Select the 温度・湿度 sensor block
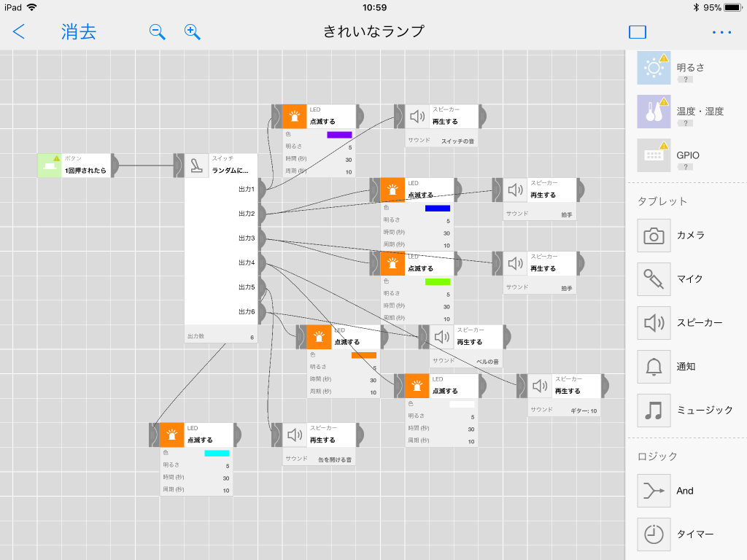The width and height of the screenshot is (747, 560). pos(654,112)
